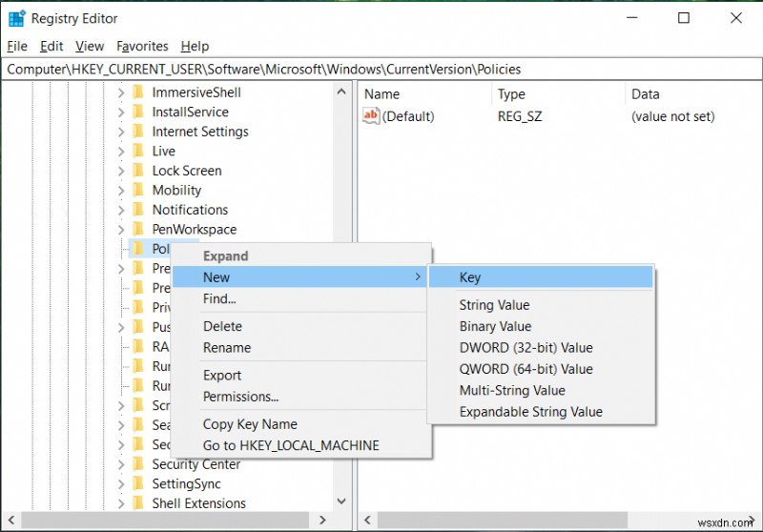Select Copy Key Name
763x532 pixels.
coord(299,424)
